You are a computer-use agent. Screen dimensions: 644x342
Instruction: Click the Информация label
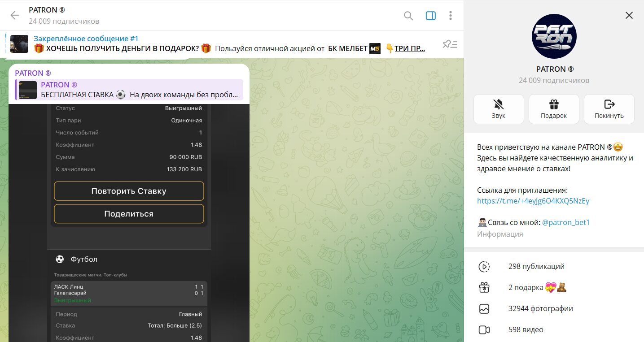click(x=500, y=234)
